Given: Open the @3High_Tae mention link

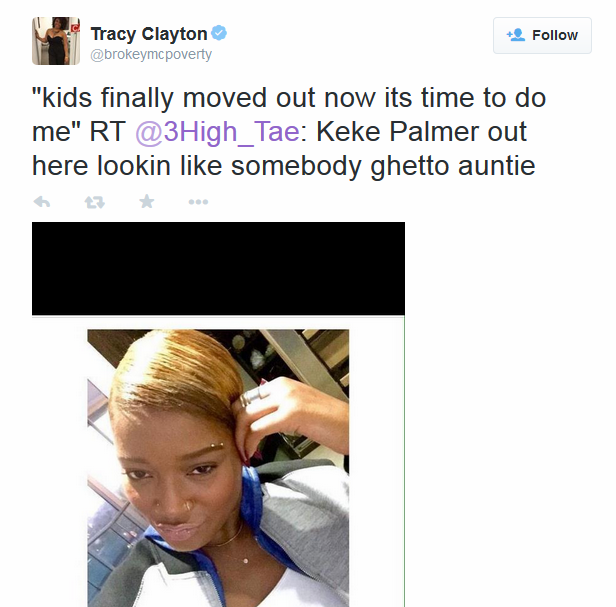Looking at the screenshot, I should (x=217, y=131).
